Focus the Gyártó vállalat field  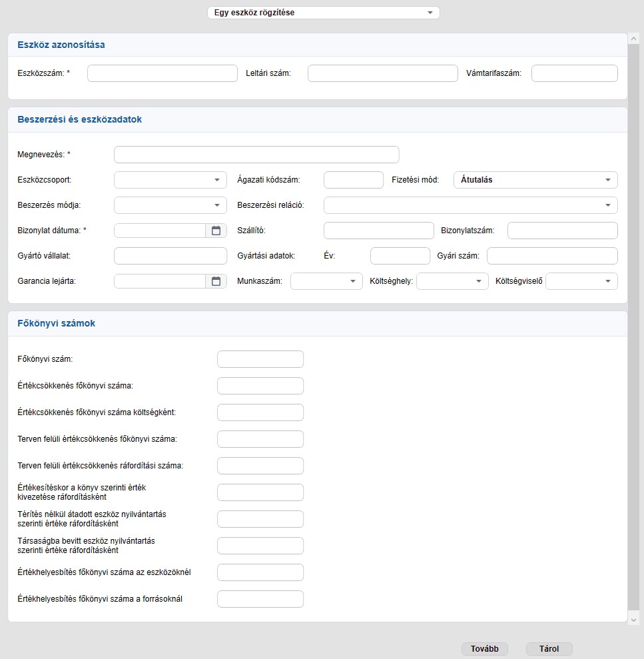(x=170, y=256)
